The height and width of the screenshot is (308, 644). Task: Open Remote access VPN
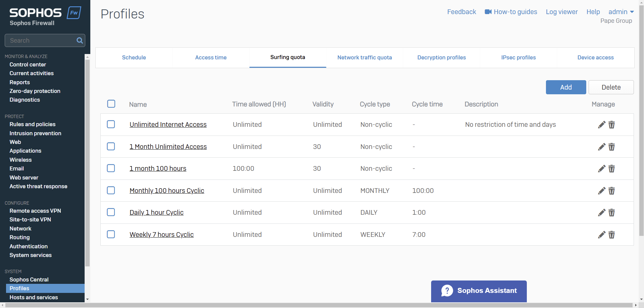(x=35, y=211)
